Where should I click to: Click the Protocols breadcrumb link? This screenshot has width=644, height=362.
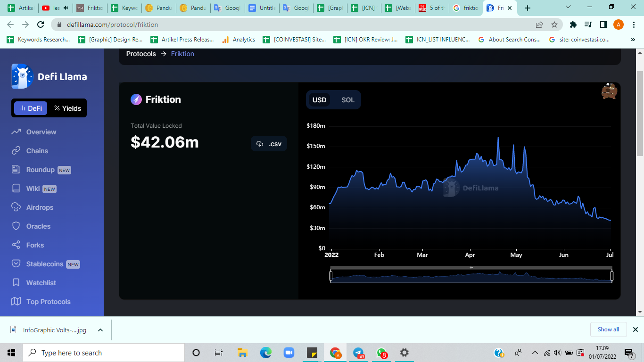coord(141,54)
